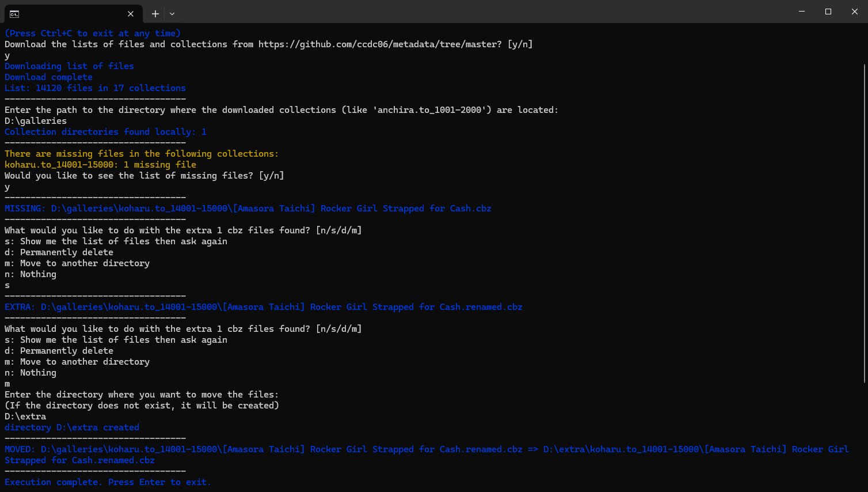Click the 'Press Ctrl+C to exit' line

point(93,33)
